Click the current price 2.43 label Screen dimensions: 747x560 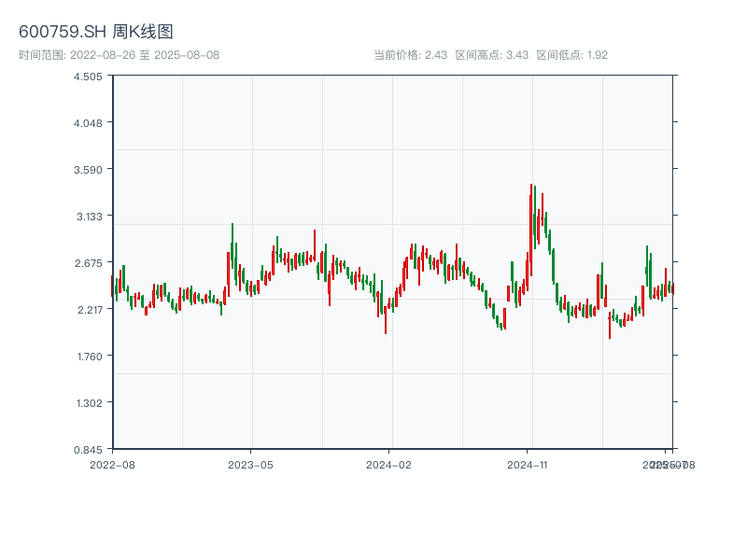[410, 55]
